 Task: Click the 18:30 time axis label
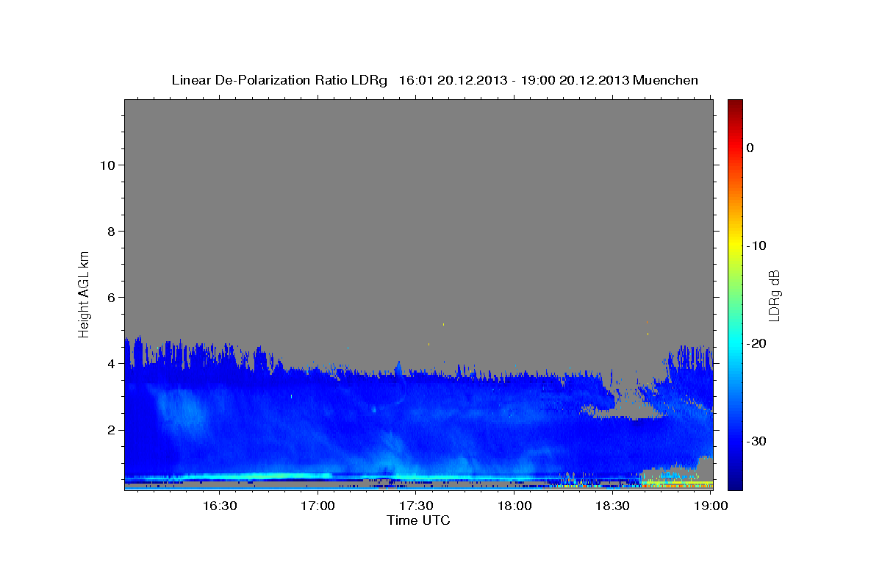click(x=613, y=506)
